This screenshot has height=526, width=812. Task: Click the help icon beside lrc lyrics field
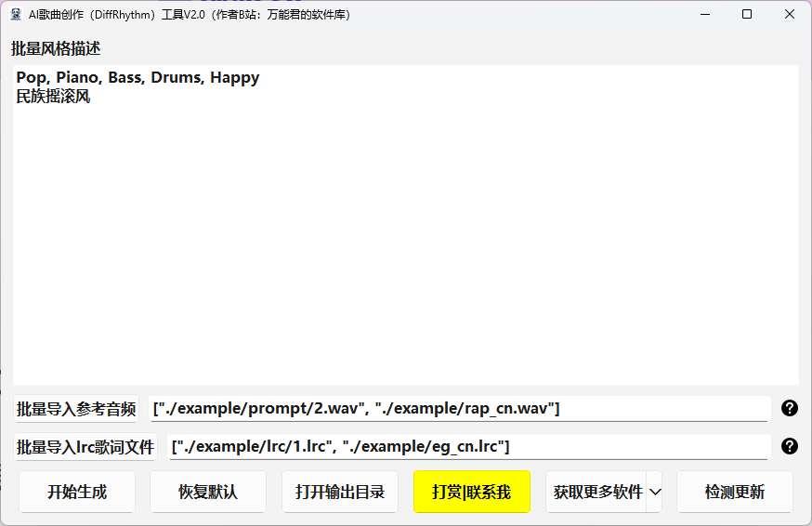point(789,446)
